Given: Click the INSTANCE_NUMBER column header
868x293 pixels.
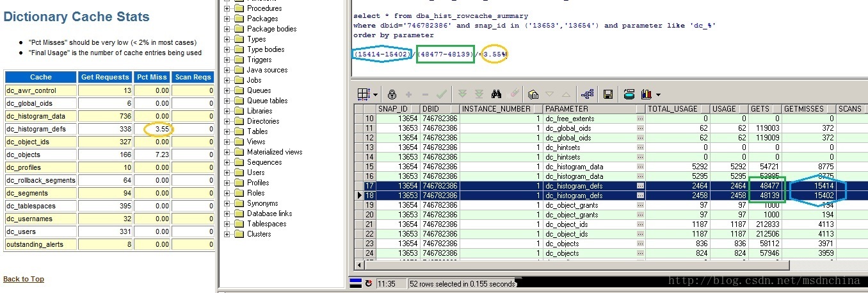Looking at the screenshot, I should click(501, 108).
